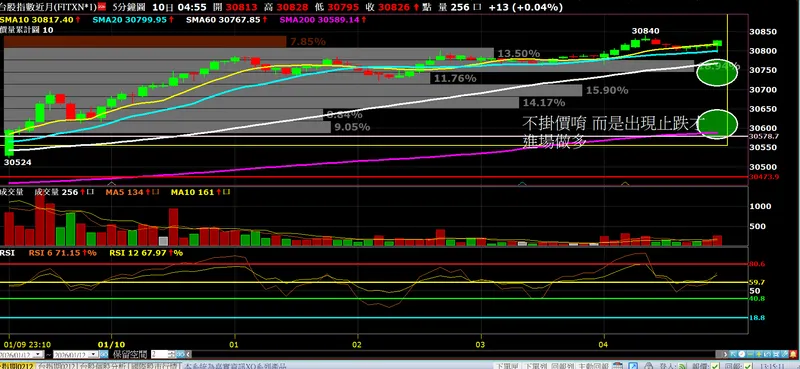Click the 13.50% volume profile bar label
Image resolution: width=800 pixels, height=369 pixels.
pyautogui.click(x=519, y=54)
